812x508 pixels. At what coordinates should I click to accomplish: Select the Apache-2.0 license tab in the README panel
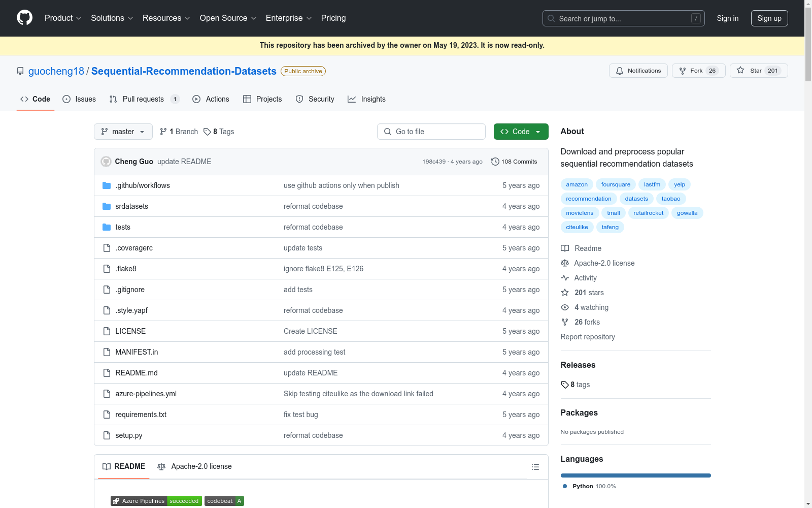coord(194,466)
